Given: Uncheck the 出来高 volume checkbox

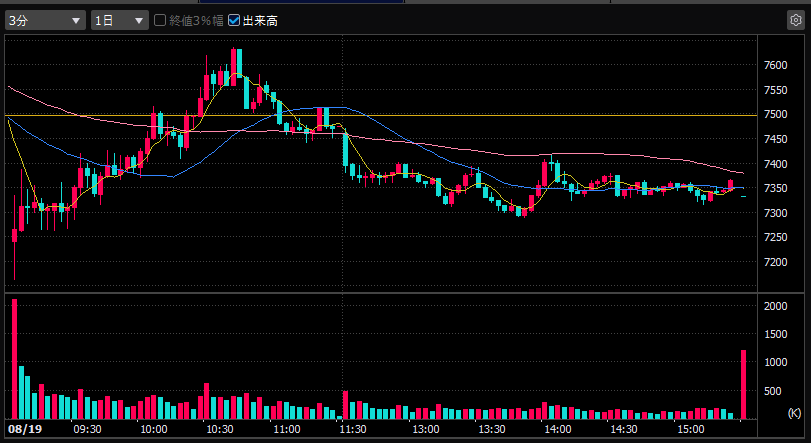Looking at the screenshot, I should 234,20.
